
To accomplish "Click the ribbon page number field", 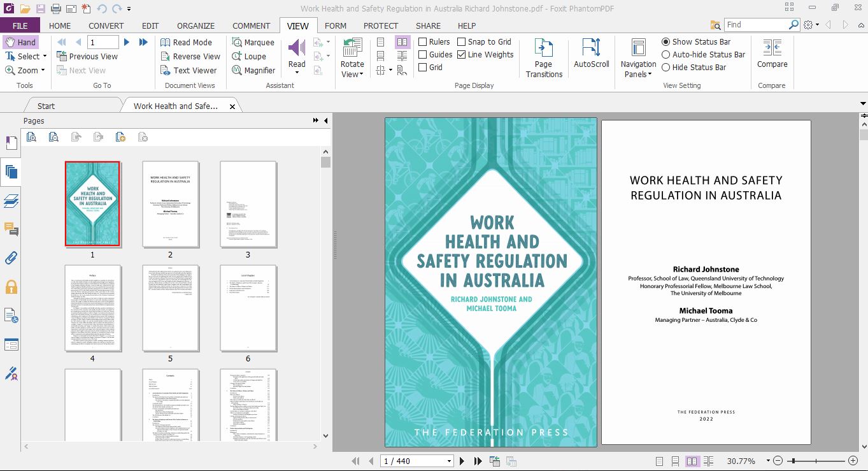I will [x=103, y=42].
